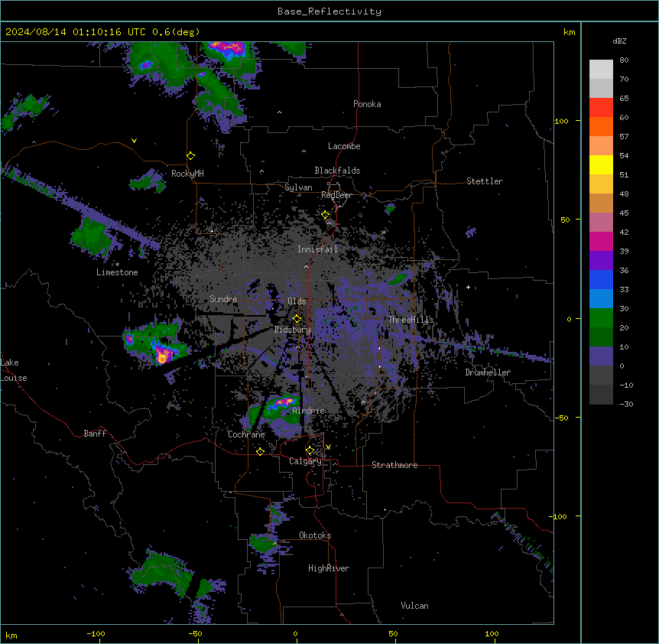The image size is (659, 644).
Task: Click the ThreeHills town label
Action: tap(411, 320)
